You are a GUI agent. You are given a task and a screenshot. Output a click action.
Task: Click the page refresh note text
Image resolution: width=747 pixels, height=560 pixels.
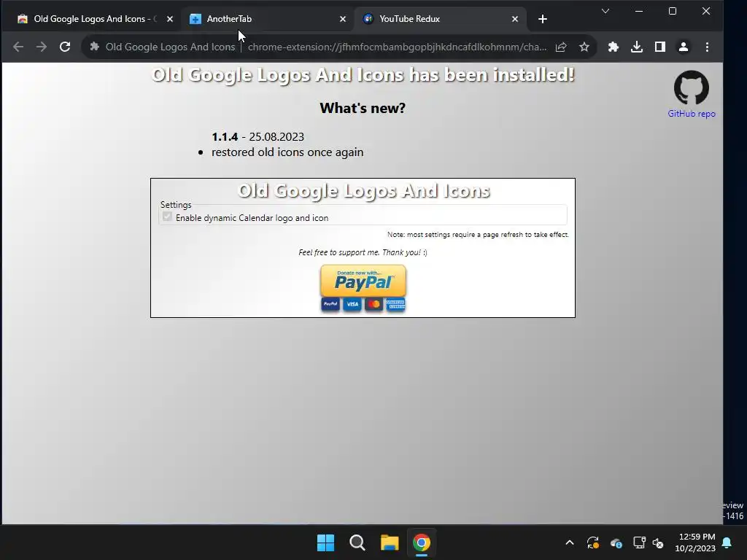coord(478,235)
